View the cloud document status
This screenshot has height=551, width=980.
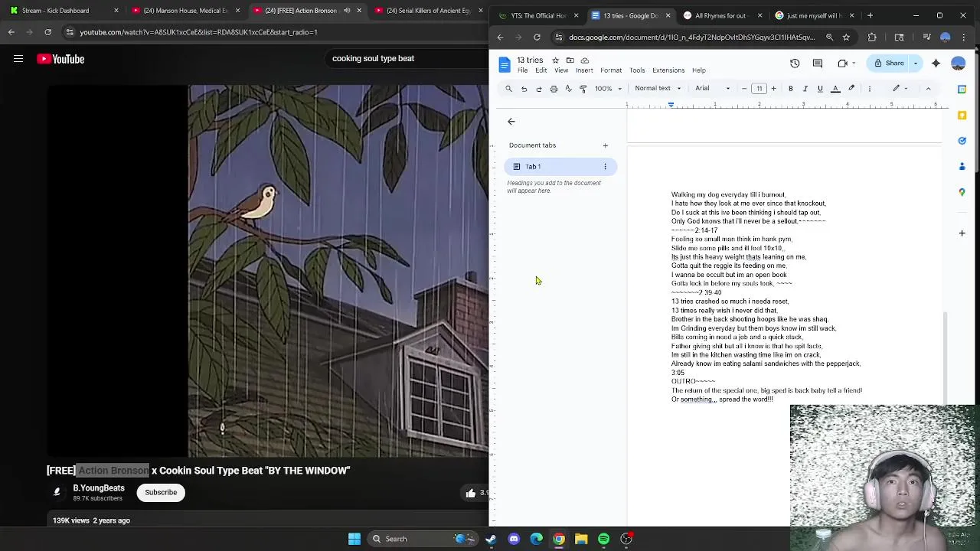point(585,60)
